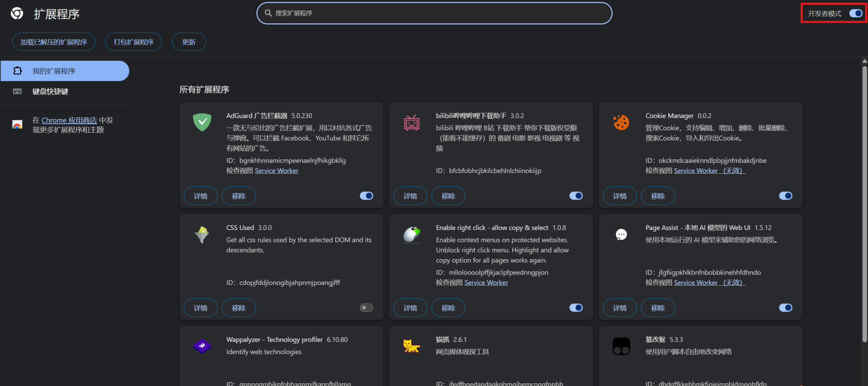Select 我的扩展程序 in the sidebar
The height and width of the screenshot is (386, 868).
(64, 71)
